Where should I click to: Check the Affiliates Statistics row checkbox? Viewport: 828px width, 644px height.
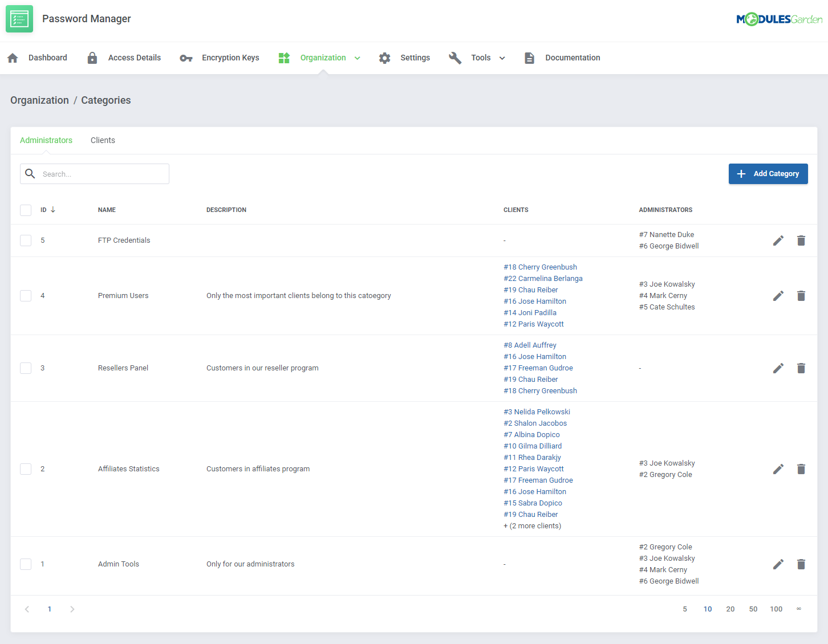(x=26, y=469)
